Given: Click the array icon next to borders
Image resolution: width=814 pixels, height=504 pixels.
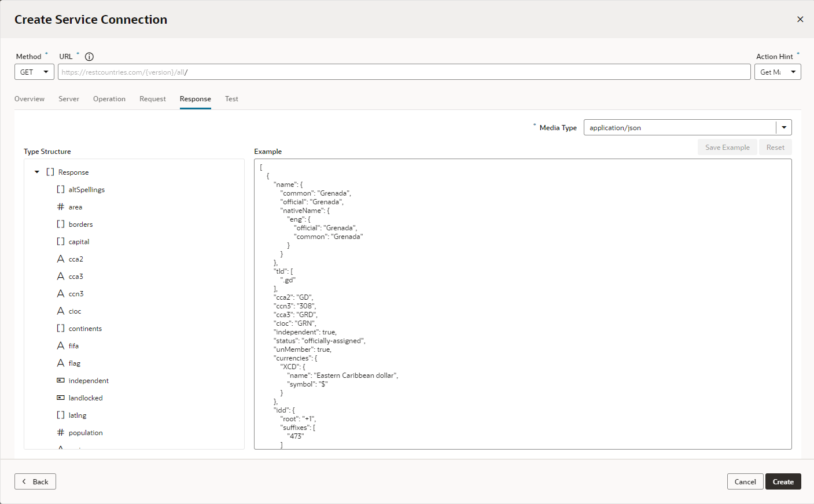Looking at the screenshot, I should (61, 225).
